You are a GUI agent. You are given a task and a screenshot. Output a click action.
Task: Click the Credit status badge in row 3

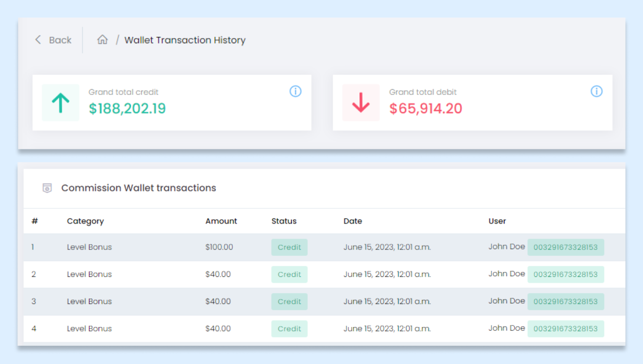pyautogui.click(x=289, y=301)
